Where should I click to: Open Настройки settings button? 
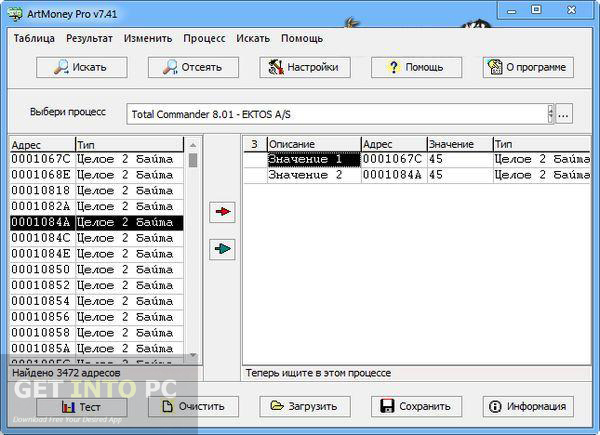[305, 67]
